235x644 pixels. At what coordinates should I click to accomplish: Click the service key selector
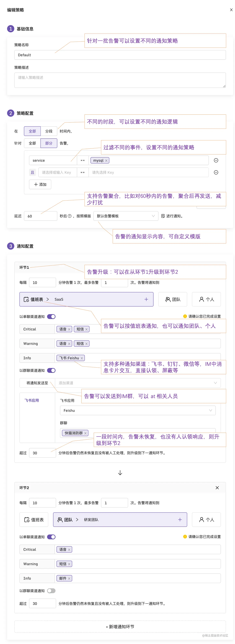[x=53, y=160]
